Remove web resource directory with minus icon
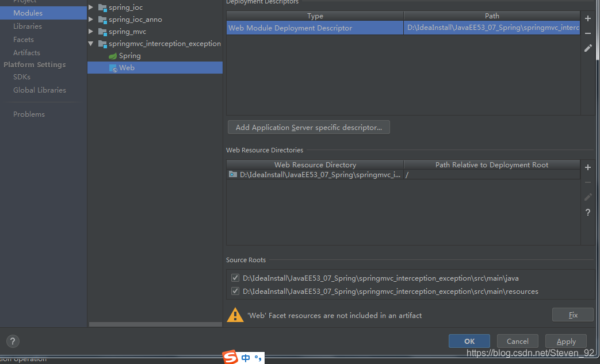Image resolution: width=600 pixels, height=364 pixels. 588,182
